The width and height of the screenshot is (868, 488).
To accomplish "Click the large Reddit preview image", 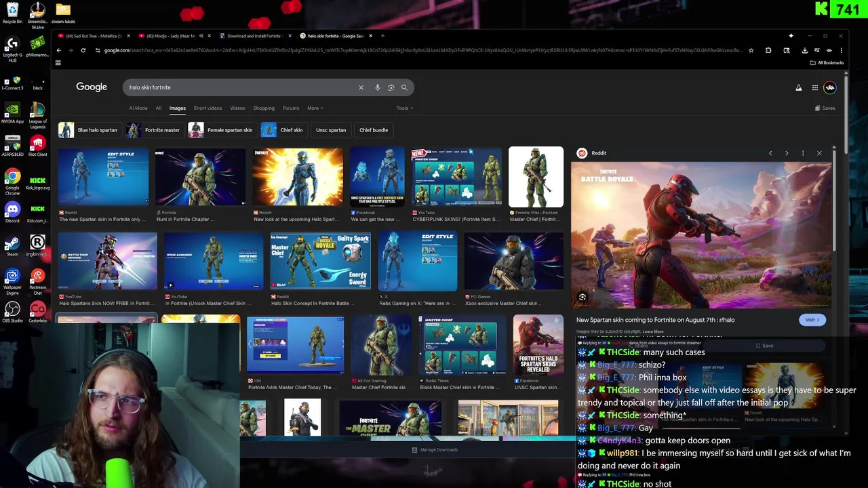I will [x=701, y=235].
